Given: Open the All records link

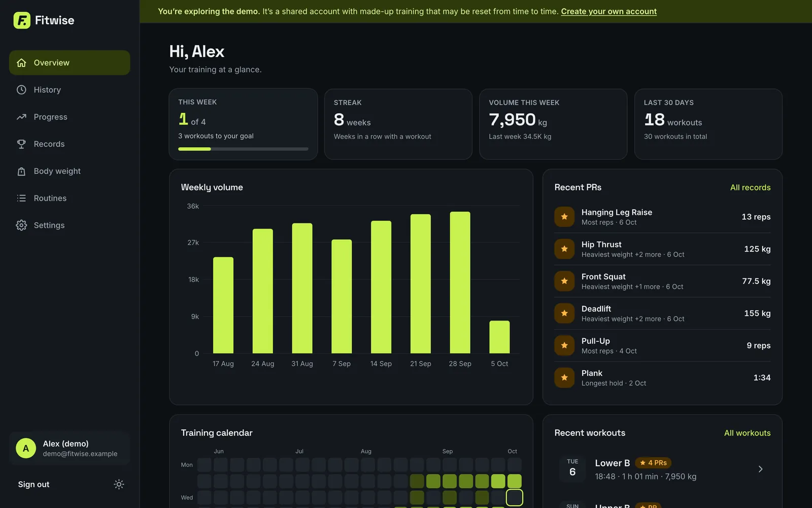Looking at the screenshot, I should 750,187.
